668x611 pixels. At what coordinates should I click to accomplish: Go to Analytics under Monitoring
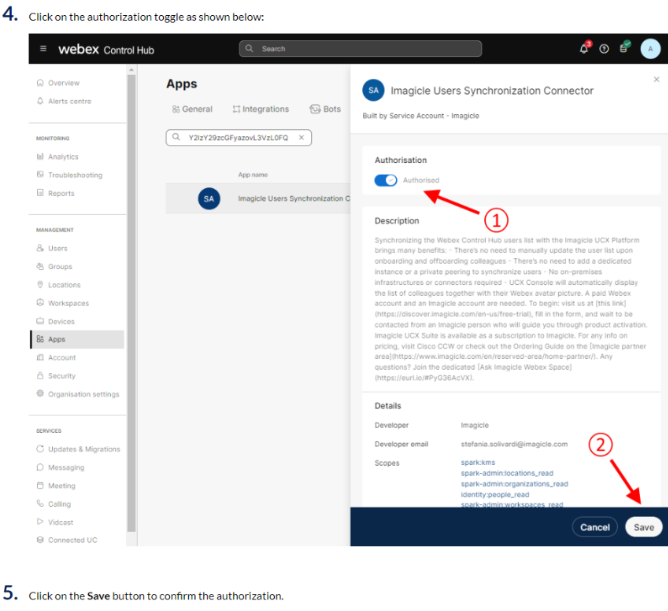62,157
